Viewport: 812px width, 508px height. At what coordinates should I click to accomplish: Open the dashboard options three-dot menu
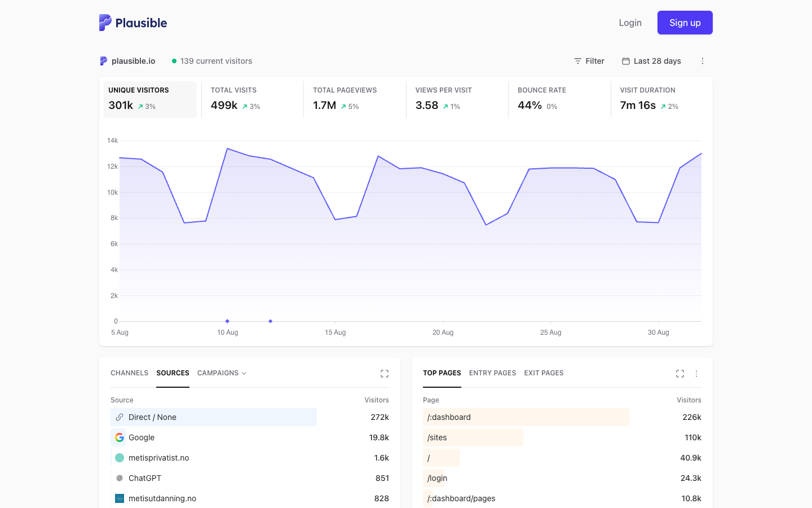click(x=703, y=61)
